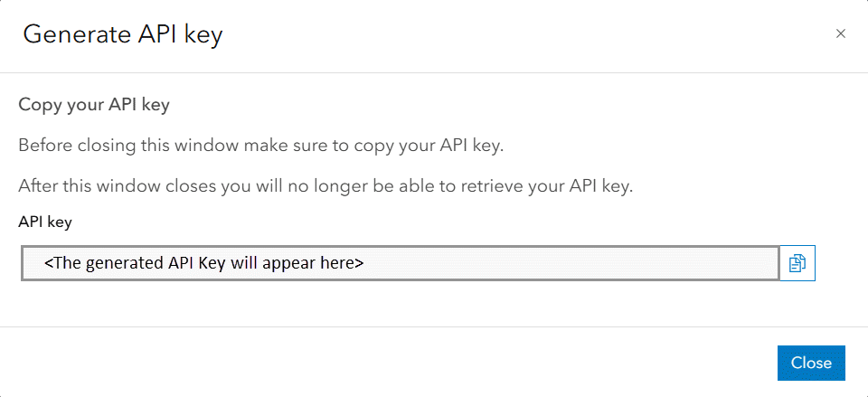The height and width of the screenshot is (397, 868).
Task: Select the Close button in the footer
Action: pyautogui.click(x=810, y=363)
